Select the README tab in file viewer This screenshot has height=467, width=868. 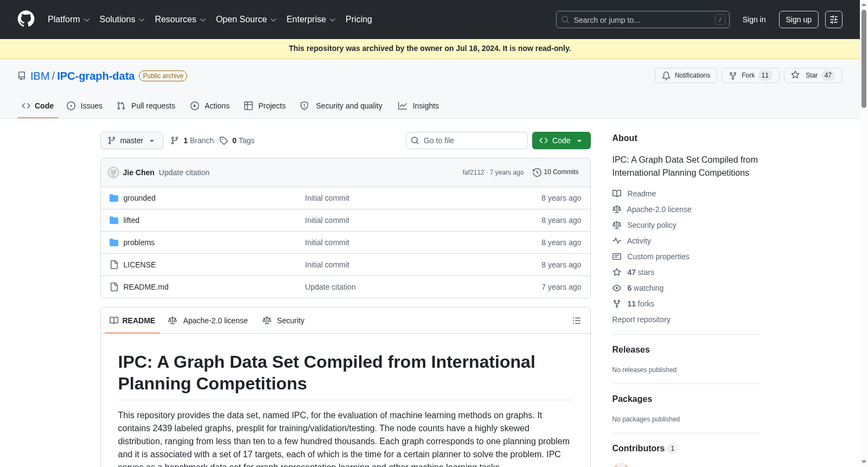(x=132, y=321)
